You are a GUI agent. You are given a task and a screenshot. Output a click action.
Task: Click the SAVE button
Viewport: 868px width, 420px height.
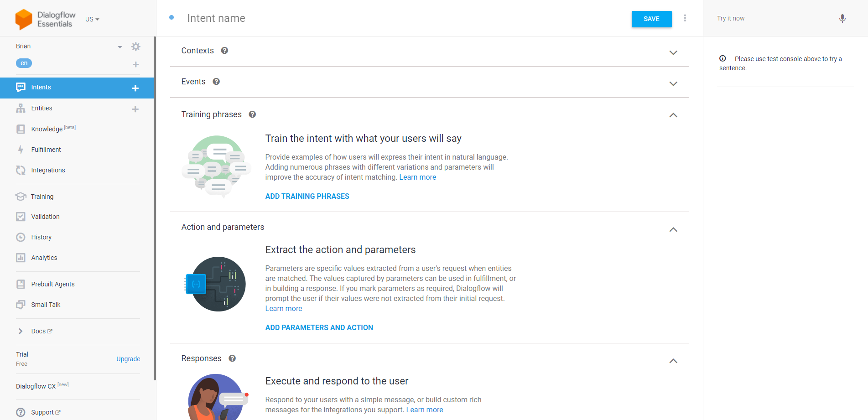click(x=651, y=19)
